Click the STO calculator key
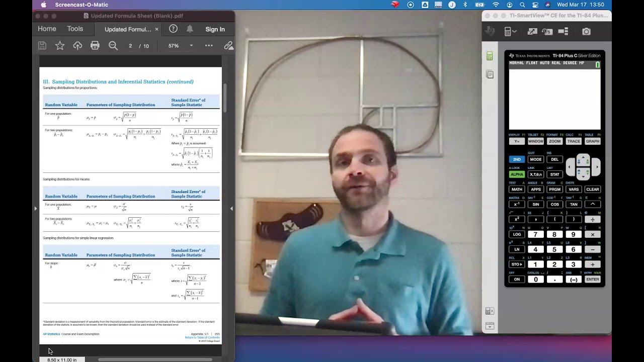The width and height of the screenshot is (644, 362). click(x=517, y=264)
